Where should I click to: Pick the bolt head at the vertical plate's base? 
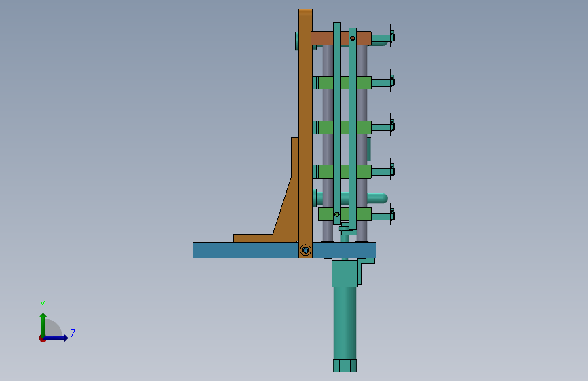306,249
